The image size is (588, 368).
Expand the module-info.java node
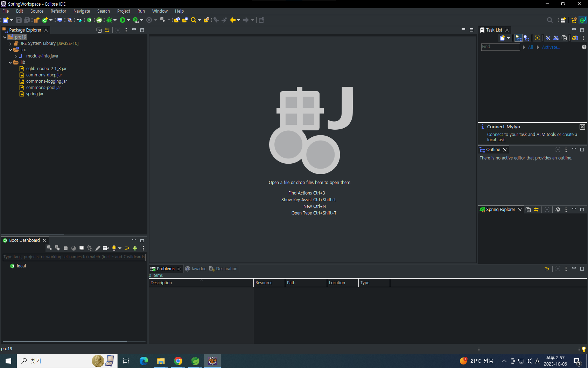[x=16, y=56]
